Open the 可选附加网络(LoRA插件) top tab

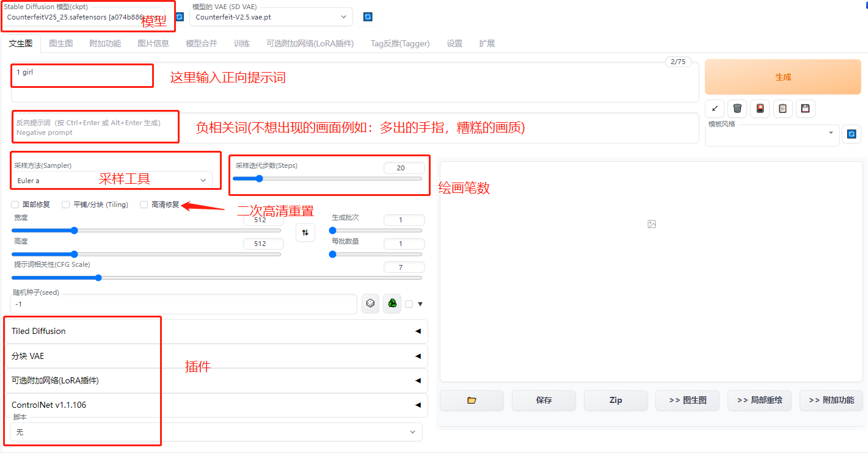(310, 43)
